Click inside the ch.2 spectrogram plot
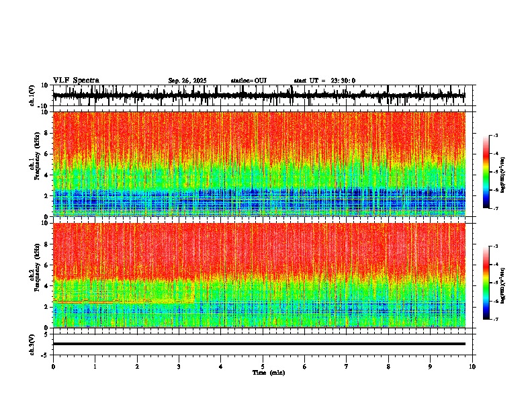 [259, 275]
